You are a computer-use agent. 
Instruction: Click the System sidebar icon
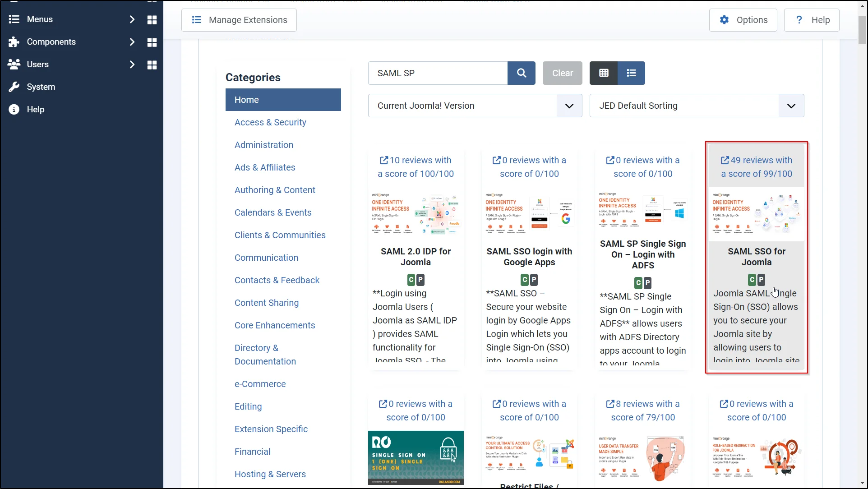(13, 87)
